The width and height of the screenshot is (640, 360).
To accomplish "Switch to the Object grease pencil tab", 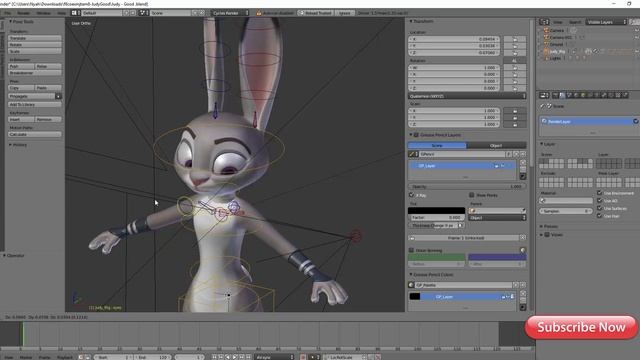I will tap(496, 145).
